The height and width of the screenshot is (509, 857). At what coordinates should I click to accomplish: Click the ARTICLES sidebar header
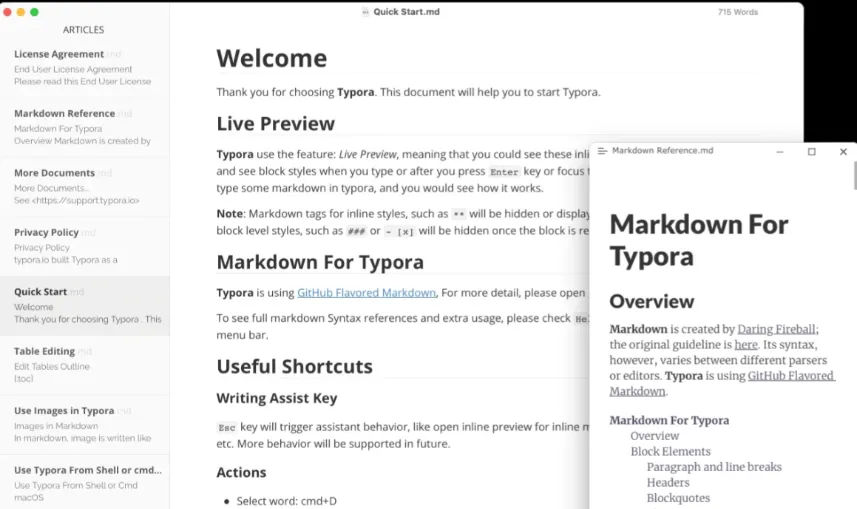point(83,30)
